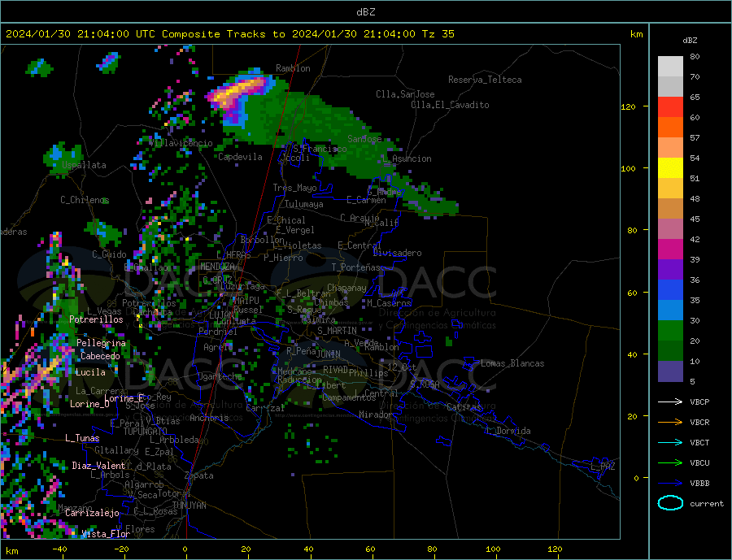The image size is (732, 560).
Task: Click the Ugarteche label
Action: (x=220, y=376)
